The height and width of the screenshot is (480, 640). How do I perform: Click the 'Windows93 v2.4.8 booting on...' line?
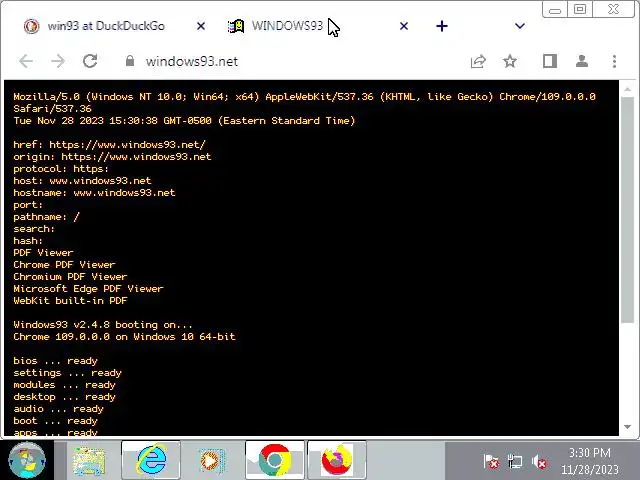click(103, 325)
